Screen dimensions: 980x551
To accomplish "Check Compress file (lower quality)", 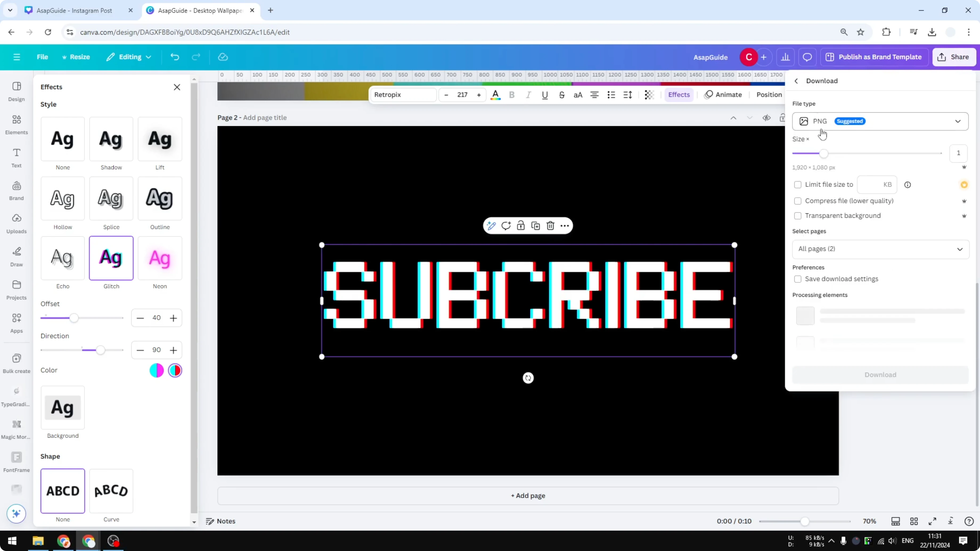I will point(798,201).
